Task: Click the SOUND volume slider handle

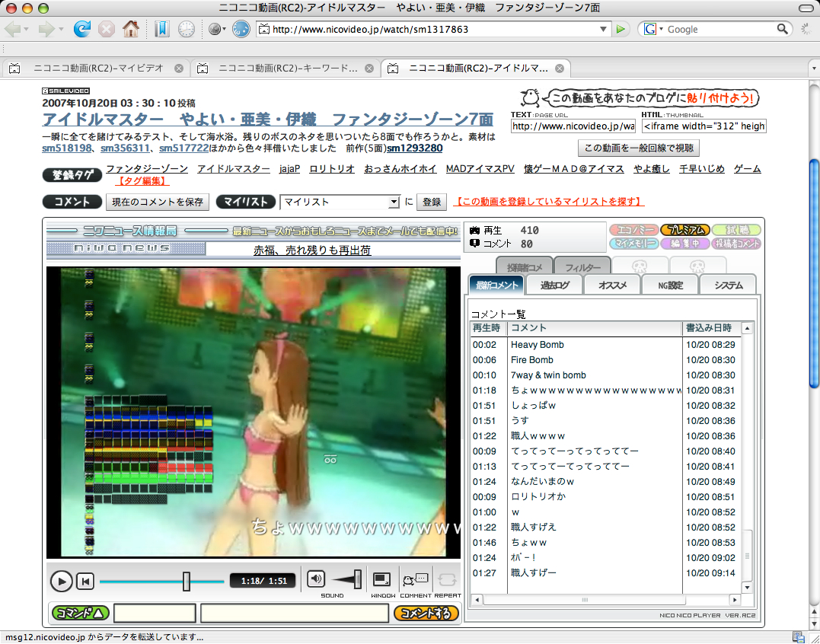Action: (x=358, y=579)
